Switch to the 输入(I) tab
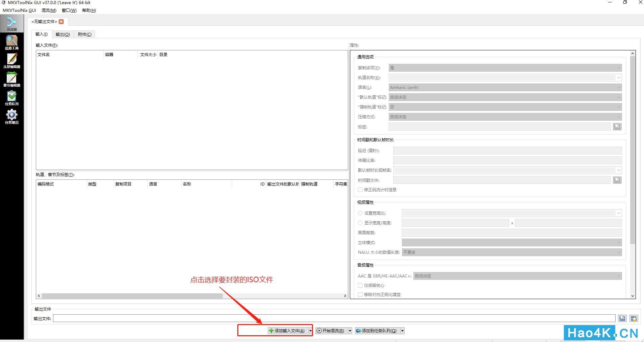The height and width of the screenshot is (342, 644). 42,34
